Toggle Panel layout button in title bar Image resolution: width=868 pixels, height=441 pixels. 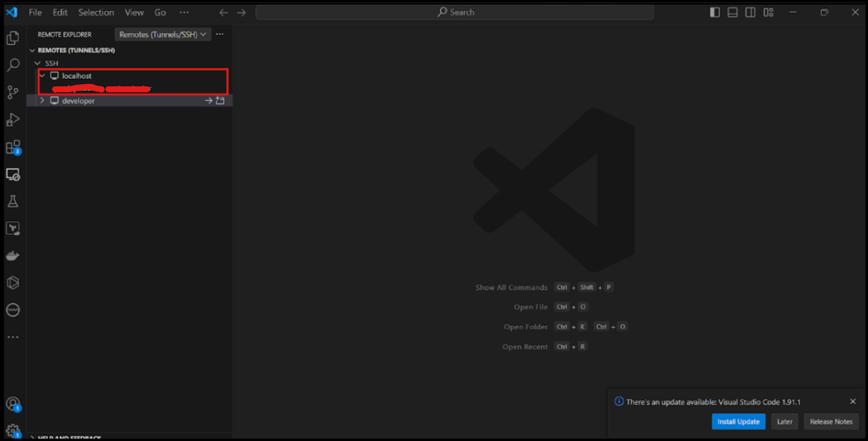pos(733,13)
